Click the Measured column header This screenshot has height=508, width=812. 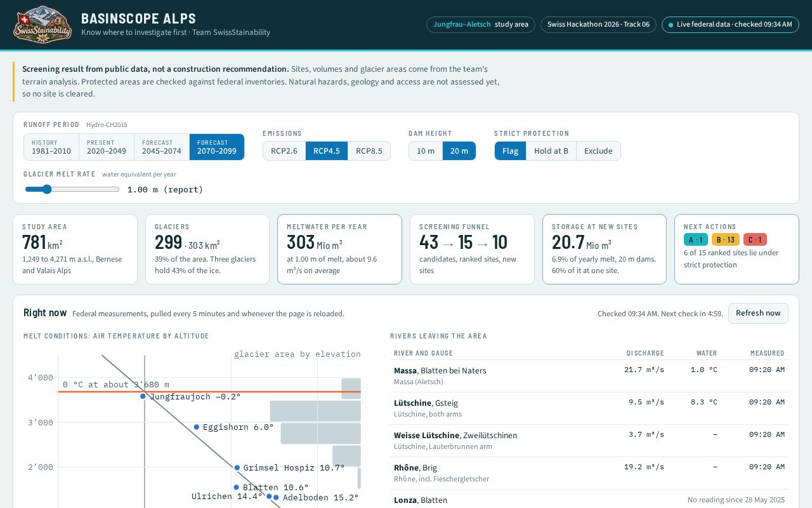pyautogui.click(x=767, y=353)
